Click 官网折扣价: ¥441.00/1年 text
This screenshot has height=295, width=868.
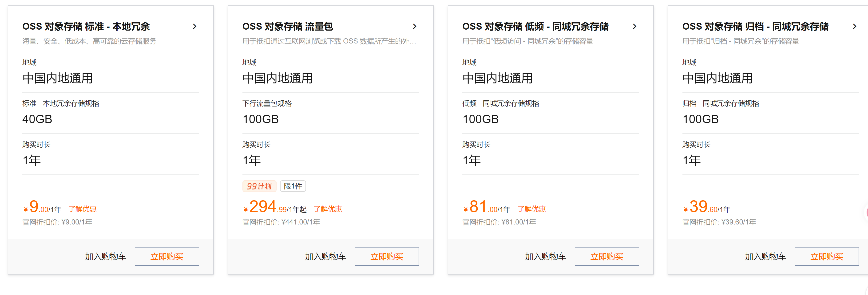[x=281, y=222]
